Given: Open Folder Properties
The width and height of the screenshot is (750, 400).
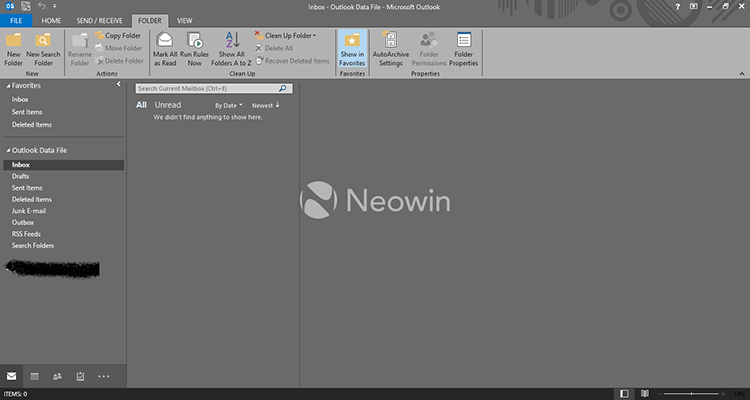Looking at the screenshot, I should coord(463,49).
